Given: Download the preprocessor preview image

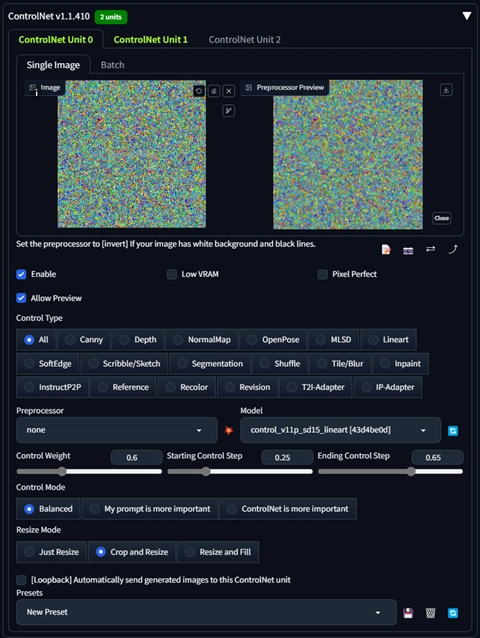Looking at the screenshot, I should (446, 90).
